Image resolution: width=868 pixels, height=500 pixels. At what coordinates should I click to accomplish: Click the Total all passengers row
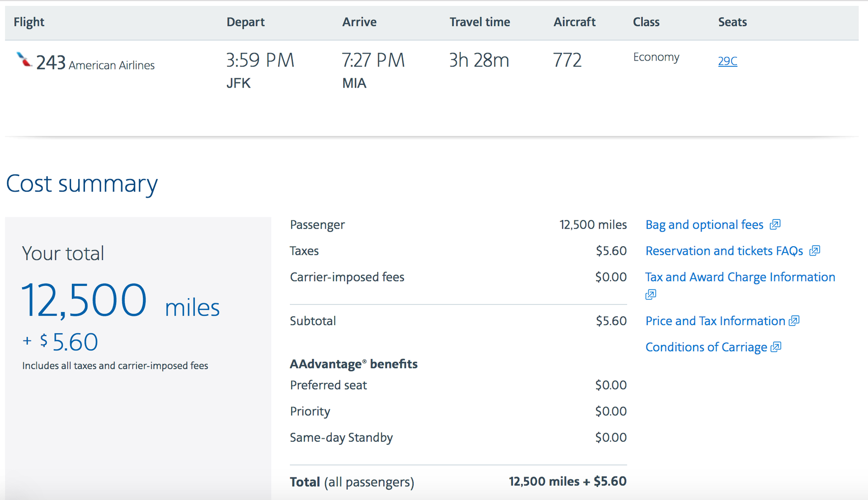(x=352, y=481)
